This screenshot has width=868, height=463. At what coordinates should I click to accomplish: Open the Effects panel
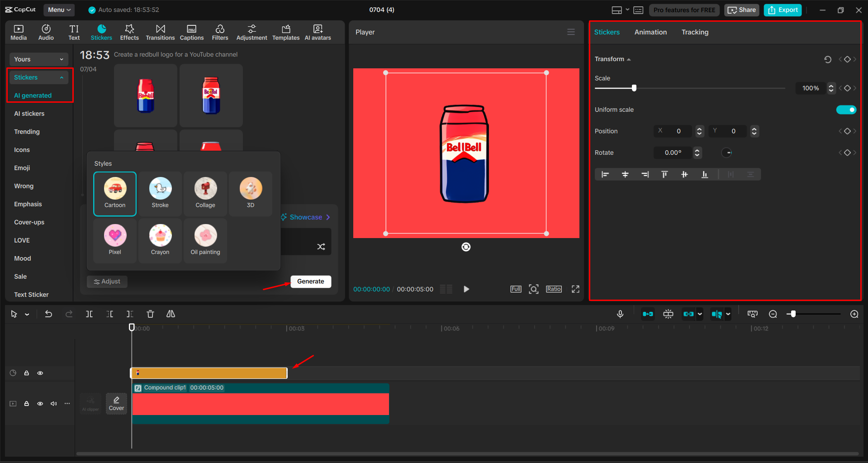pyautogui.click(x=129, y=32)
